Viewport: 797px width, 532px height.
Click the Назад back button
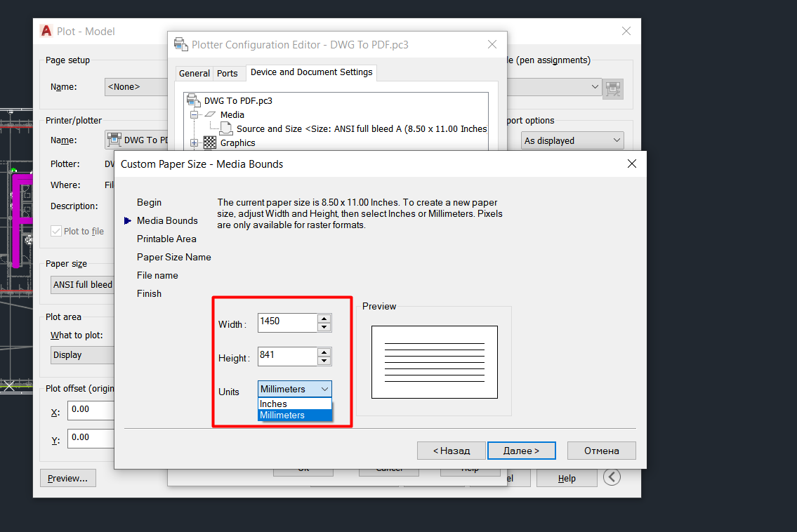452,451
